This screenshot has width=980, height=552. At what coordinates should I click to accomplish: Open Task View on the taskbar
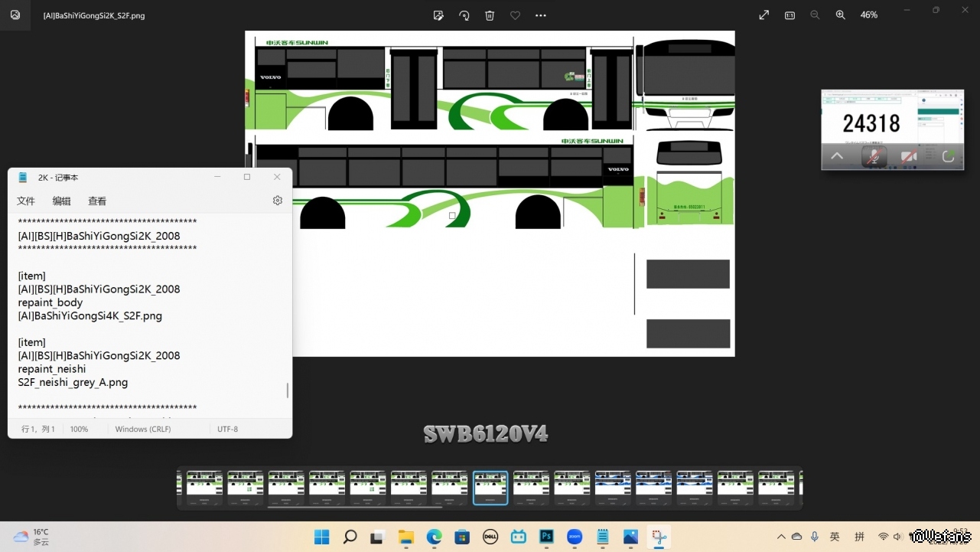pos(377,537)
